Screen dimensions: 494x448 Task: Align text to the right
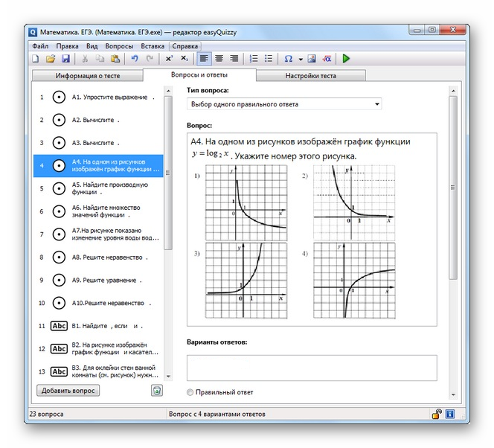(x=234, y=59)
